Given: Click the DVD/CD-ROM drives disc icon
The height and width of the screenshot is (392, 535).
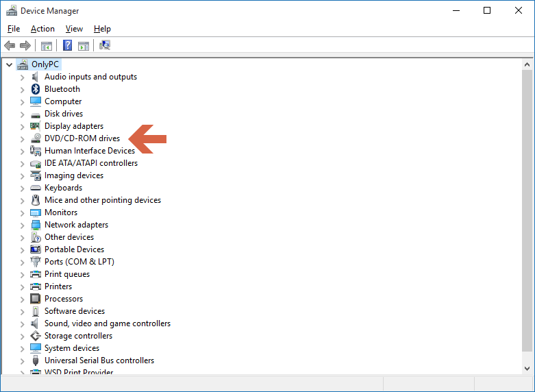Looking at the screenshot, I should (x=36, y=138).
